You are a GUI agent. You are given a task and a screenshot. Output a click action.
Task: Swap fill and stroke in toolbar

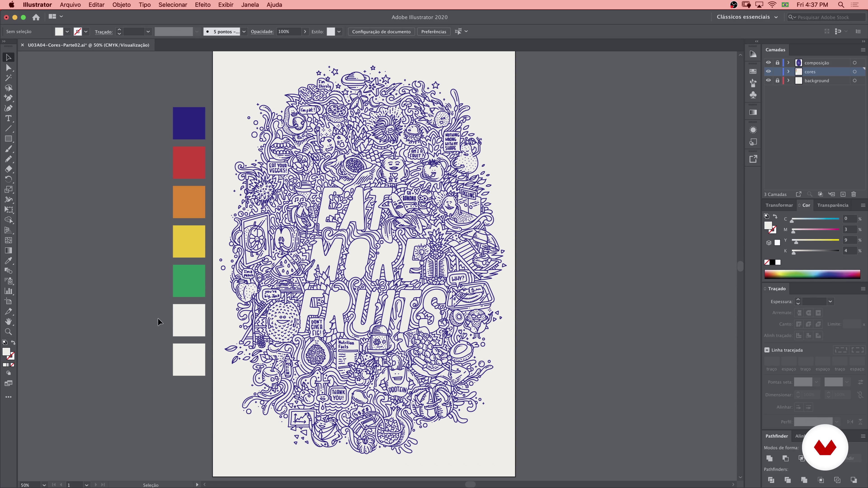click(13, 343)
